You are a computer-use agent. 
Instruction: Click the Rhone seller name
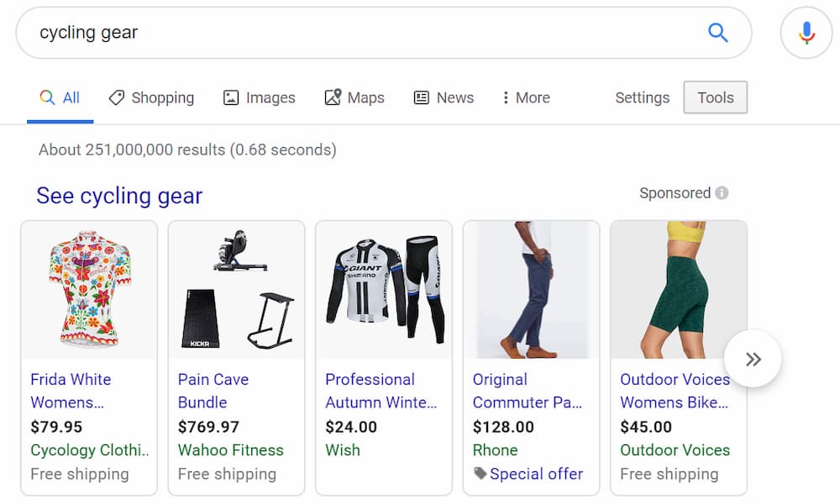pyautogui.click(x=496, y=450)
